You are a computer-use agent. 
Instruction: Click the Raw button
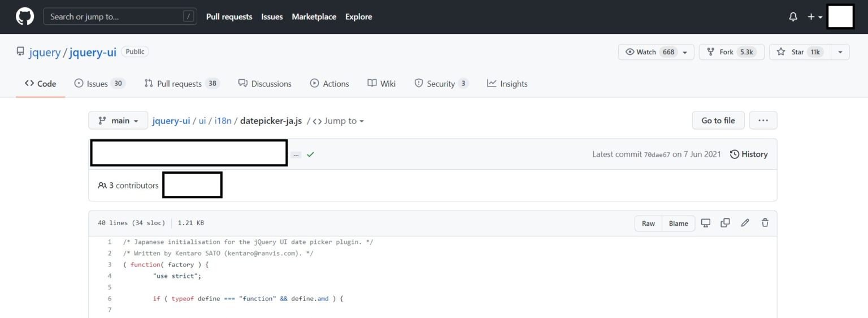[x=648, y=224]
